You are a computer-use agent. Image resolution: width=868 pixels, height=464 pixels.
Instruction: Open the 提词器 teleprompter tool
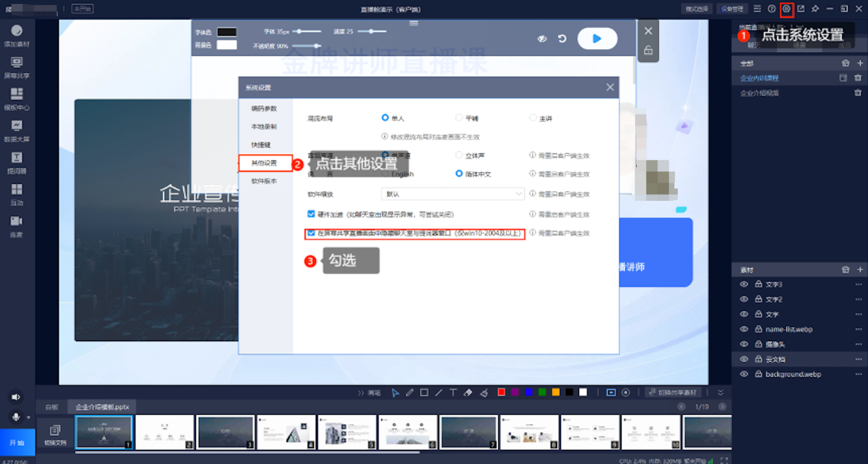(x=17, y=162)
